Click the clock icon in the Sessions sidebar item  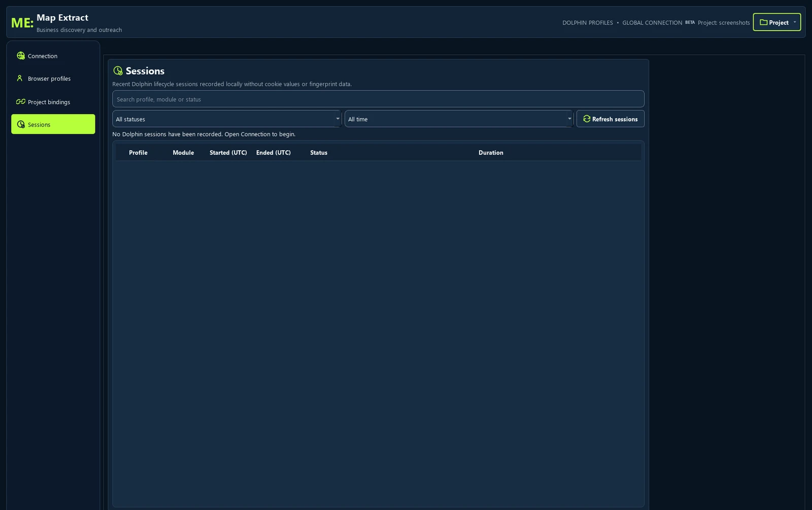point(21,124)
